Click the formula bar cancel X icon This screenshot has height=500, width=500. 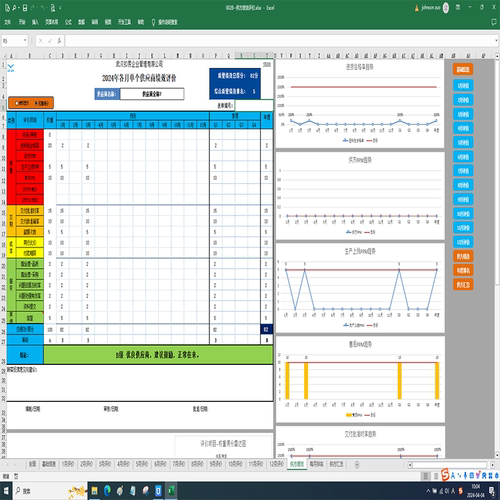[40, 41]
